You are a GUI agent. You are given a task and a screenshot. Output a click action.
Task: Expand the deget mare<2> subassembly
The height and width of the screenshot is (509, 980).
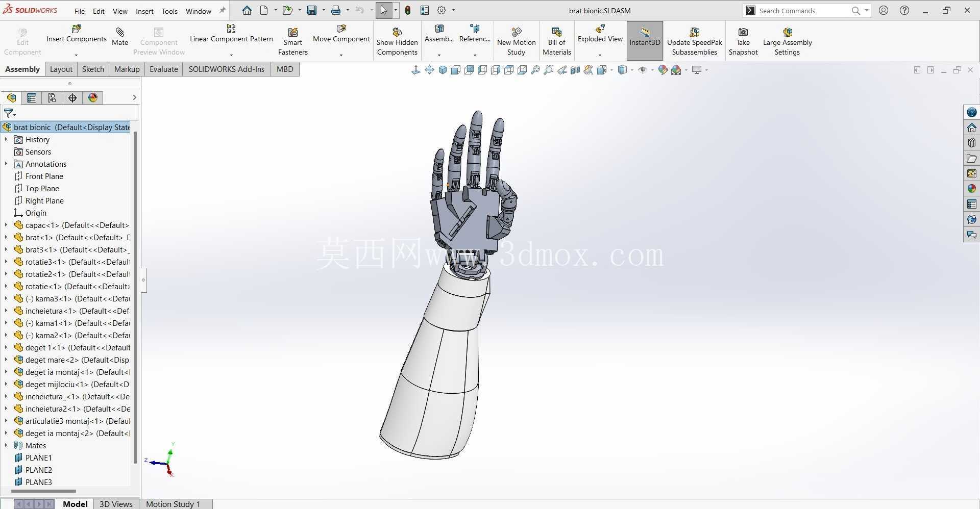[x=6, y=360]
